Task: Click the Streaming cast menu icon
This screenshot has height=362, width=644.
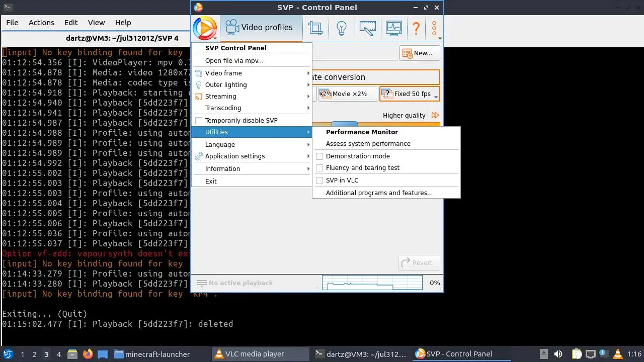Action: tap(199, 97)
